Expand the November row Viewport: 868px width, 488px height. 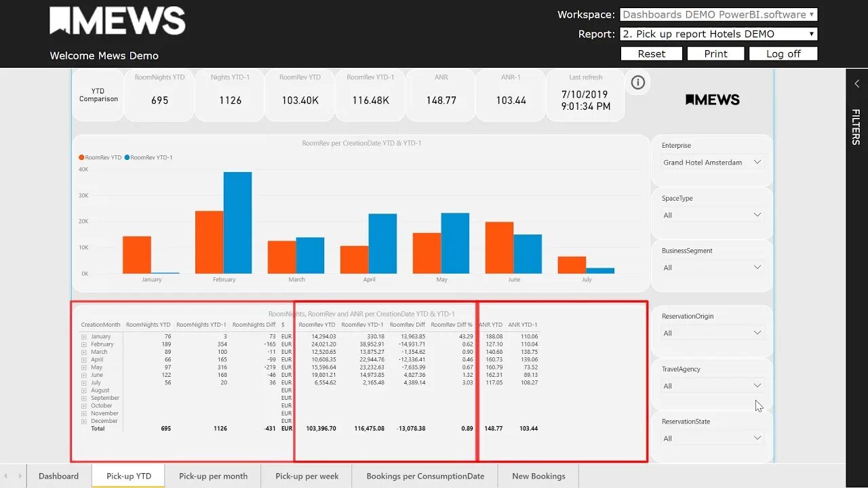tap(84, 413)
